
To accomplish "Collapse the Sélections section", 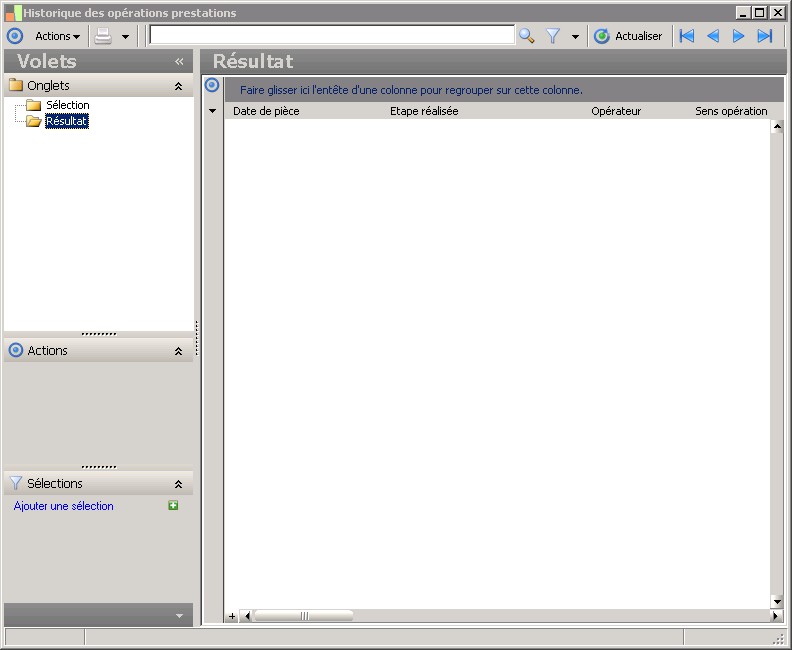I will (178, 484).
